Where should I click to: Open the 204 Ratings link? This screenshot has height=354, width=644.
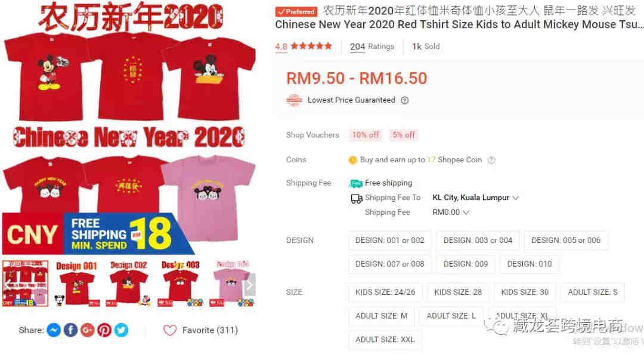tap(371, 47)
